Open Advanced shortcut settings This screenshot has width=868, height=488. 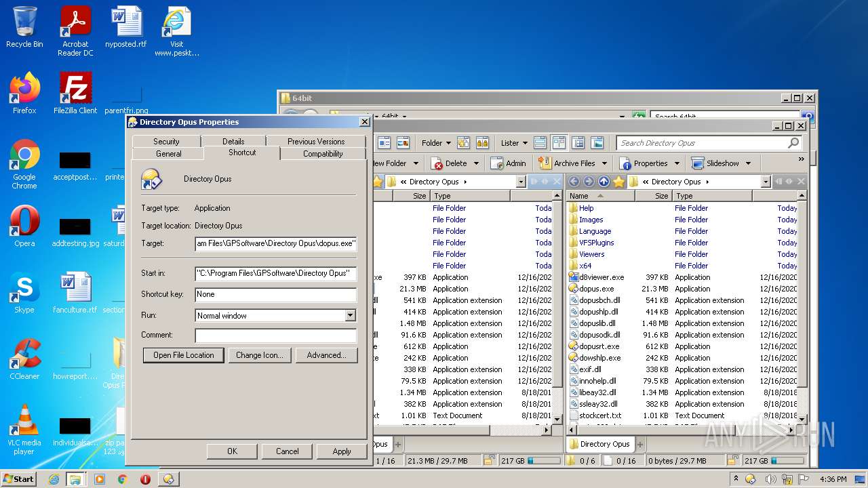point(326,355)
